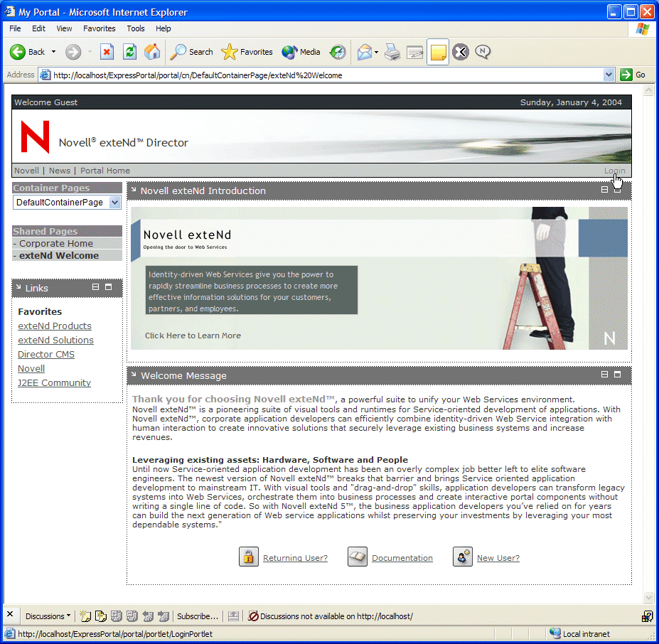Image resolution: width=659 pixels, height=644 pixels.
Task: Click the Edit page icon in toolbar
Action: coord(415,52)
